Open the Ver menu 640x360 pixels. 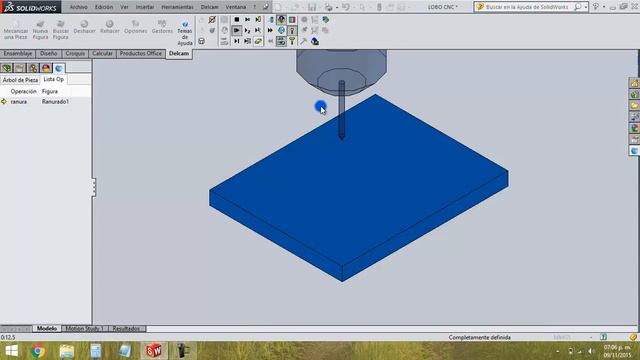tap(124, 7)
